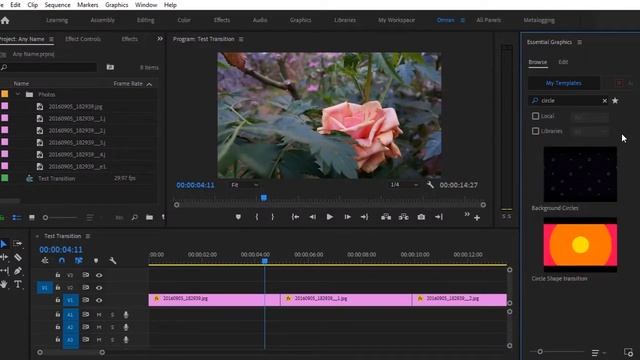The width and height of the screenshot is (640, 360).
Task: Select the Razor tool
Action: pos(18,257)
